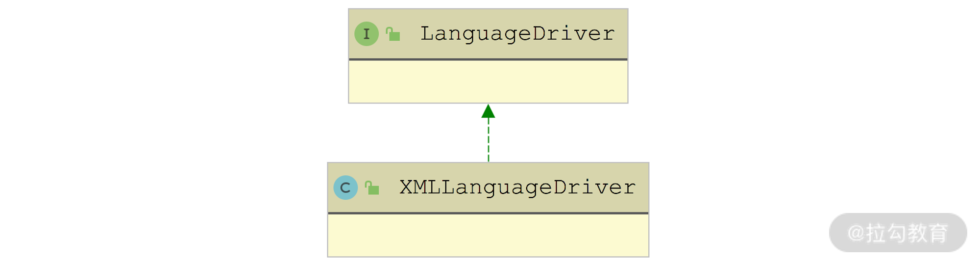Click the 教育 characters in the watermark
Viewport: 980px width, 265px height.
point(927,233)
